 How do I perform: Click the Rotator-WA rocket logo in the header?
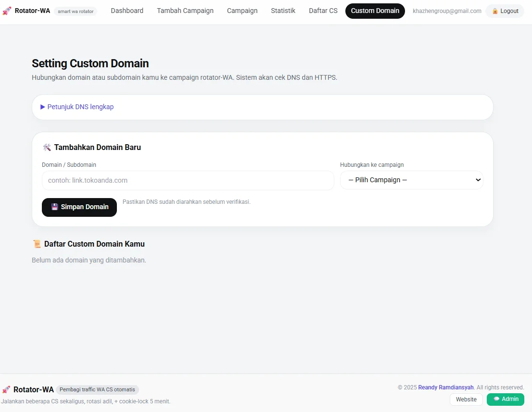click(x=7, y=11)
